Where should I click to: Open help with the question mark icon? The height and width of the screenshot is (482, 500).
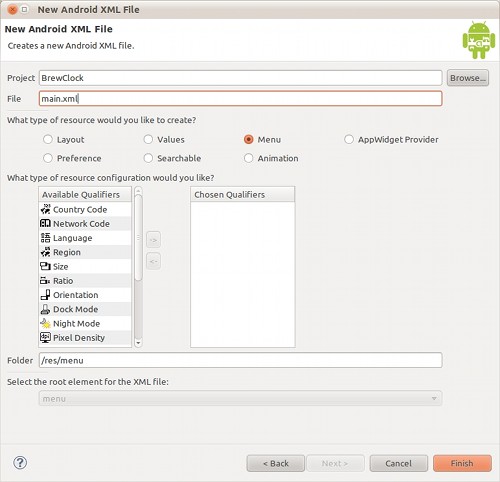pos(20,463)
